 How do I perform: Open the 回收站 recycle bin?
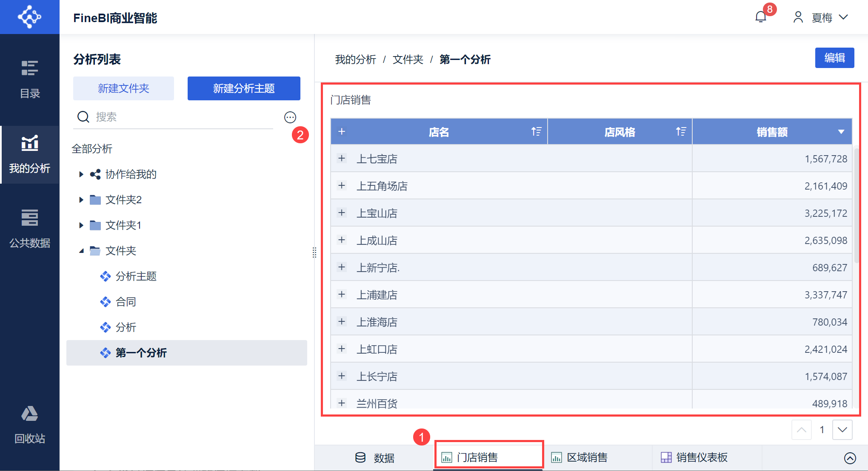click(30, 424)
